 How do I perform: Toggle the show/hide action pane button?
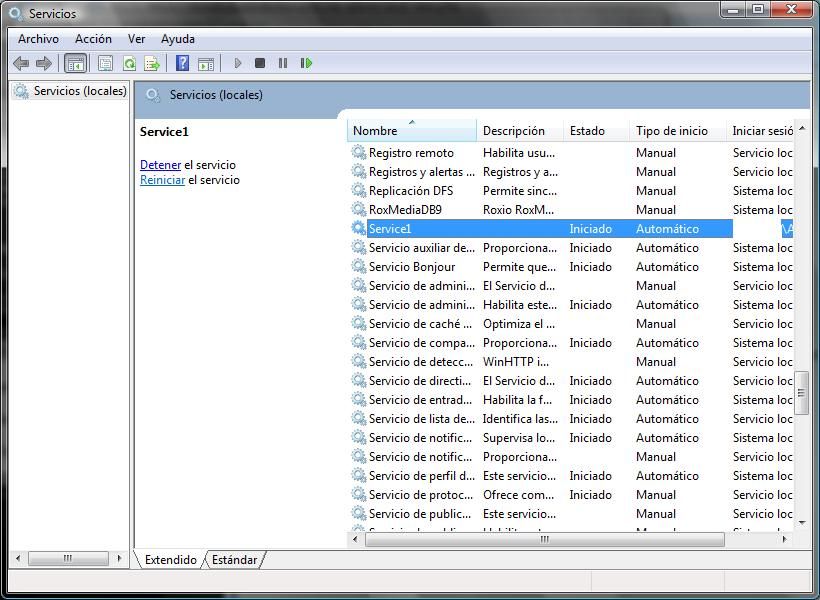point(206,63)
